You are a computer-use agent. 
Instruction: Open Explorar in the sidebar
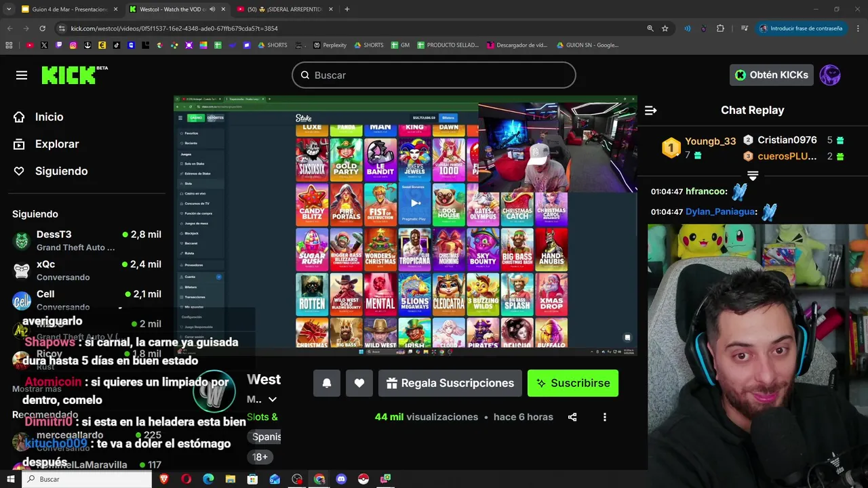(57, 144)
